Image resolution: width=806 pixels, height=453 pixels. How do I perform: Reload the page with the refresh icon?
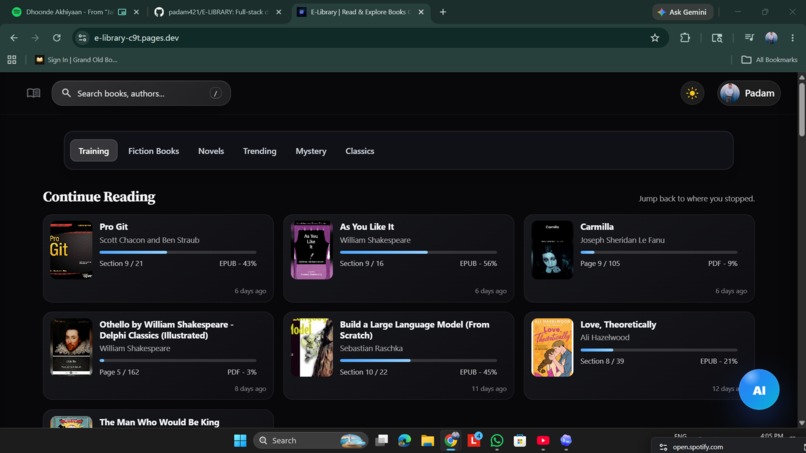[57, 38]
